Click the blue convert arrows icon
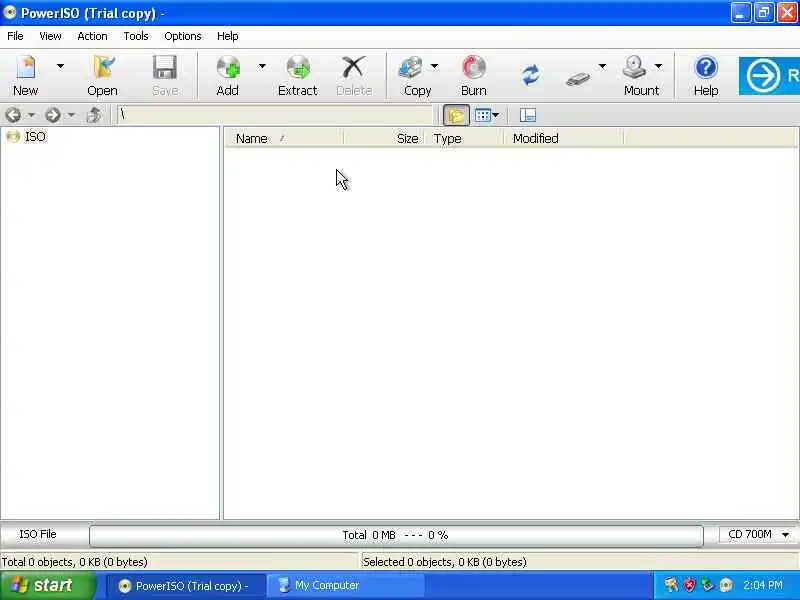The width and height of the screenshot is (800, 600). [531, 75]
